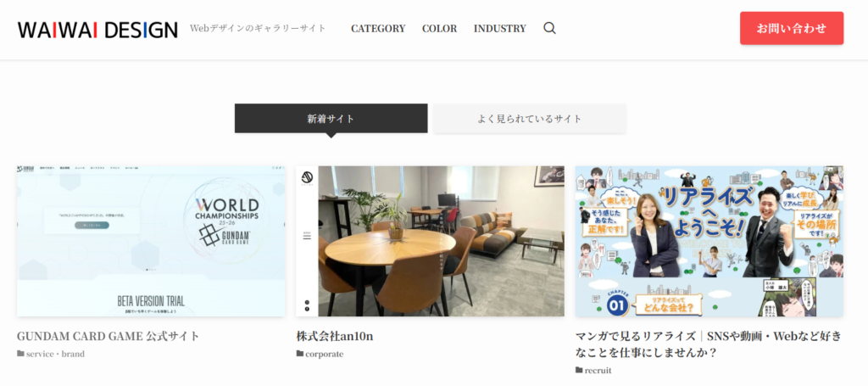Click hamburger menu icon in an10n preview
Image resolution: width=868 pixels, height=386 pixels.
tap(307, 236)
